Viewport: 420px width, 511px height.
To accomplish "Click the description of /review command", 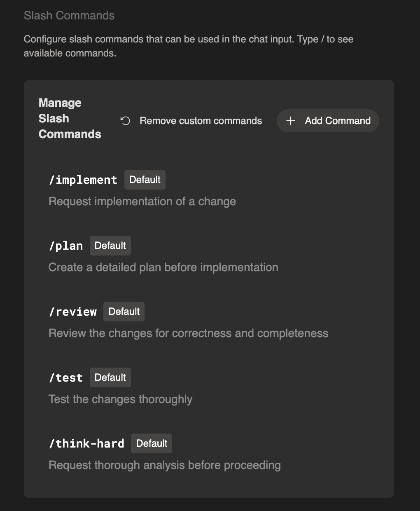I will click(x=189, y=333).
